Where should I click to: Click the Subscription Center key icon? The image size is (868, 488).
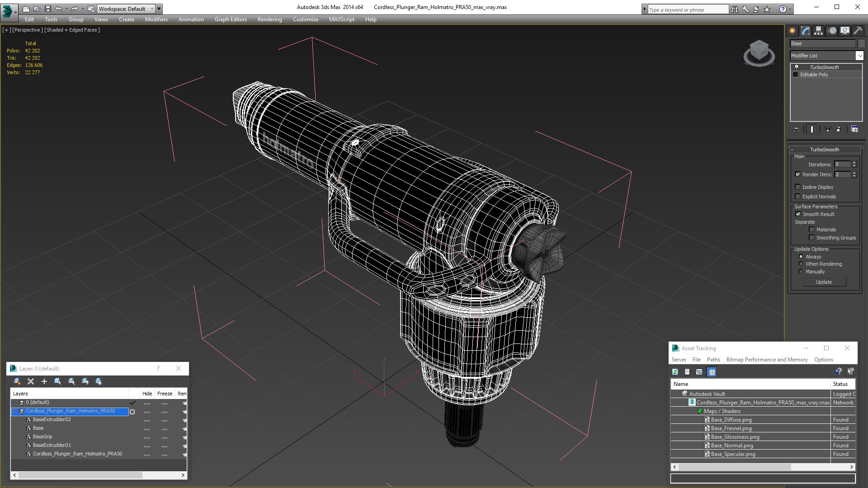pyautogui.click(x=745, y=9)
